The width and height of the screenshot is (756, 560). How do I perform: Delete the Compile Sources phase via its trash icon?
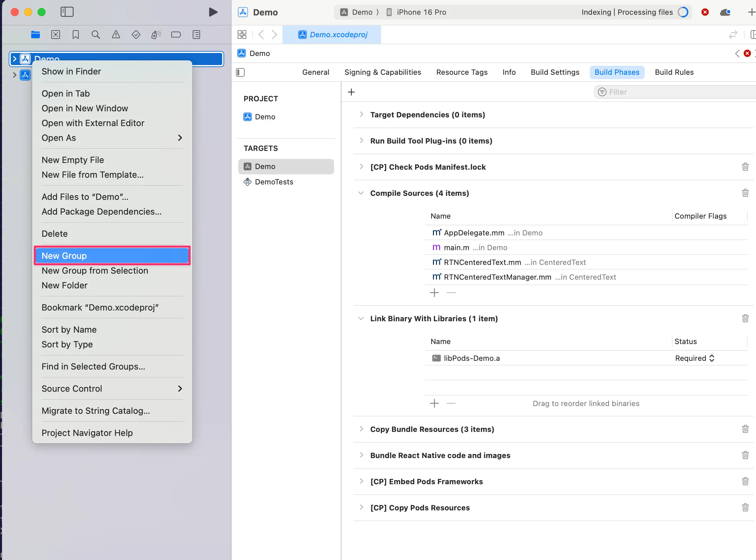[x=745, y=193]
